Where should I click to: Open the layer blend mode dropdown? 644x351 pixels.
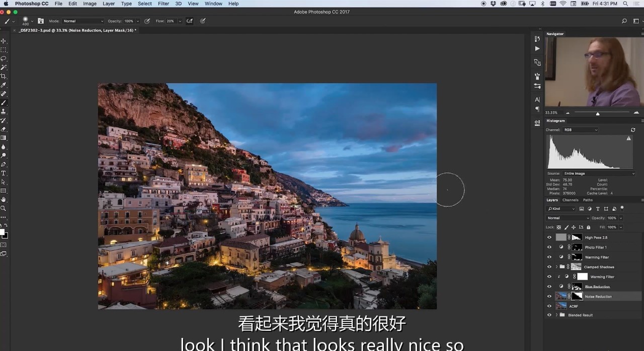click(568, 218)
